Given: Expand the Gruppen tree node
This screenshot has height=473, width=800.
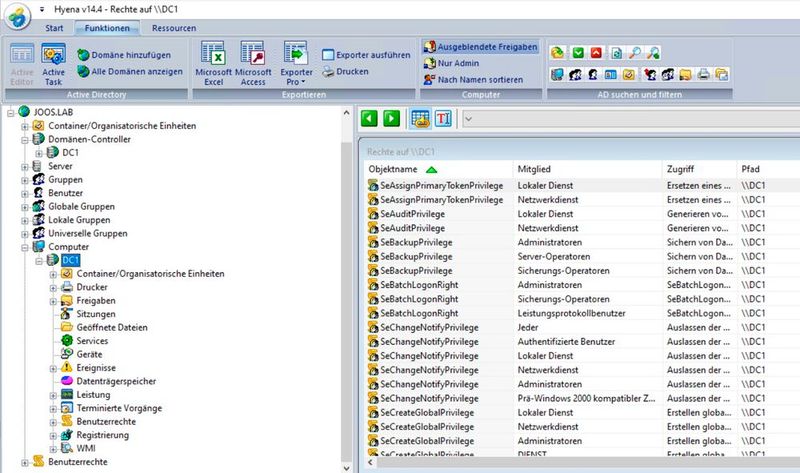Looking at the screenshot, I should coord(24,180).
